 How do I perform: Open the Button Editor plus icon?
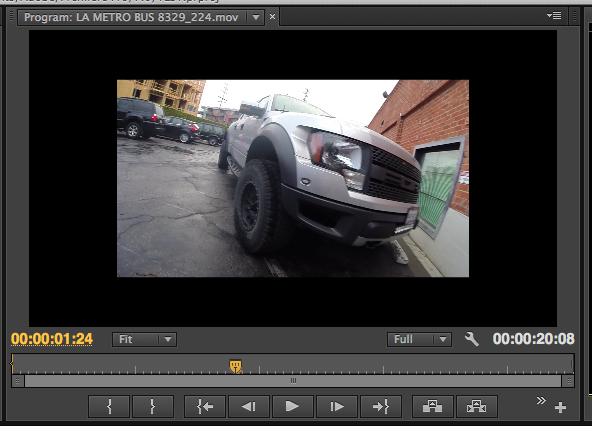560,407
